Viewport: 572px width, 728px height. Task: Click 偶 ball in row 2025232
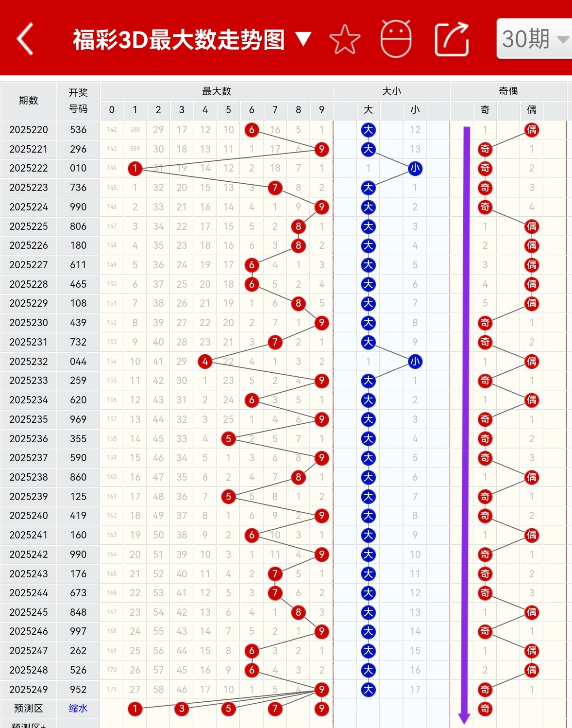click(532, 362)
